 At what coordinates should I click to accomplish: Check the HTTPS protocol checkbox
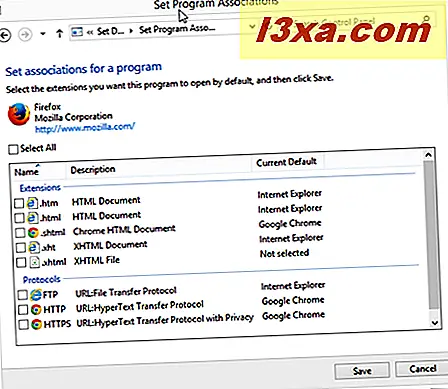pyautogui.click(x=23, y=325)
